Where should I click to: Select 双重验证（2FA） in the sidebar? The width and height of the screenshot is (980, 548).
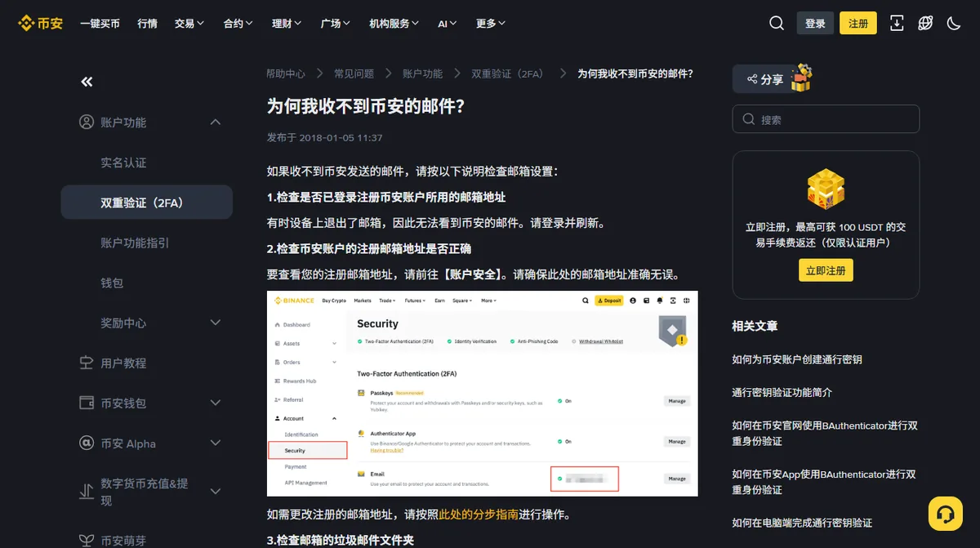click(x=146, y=203)
